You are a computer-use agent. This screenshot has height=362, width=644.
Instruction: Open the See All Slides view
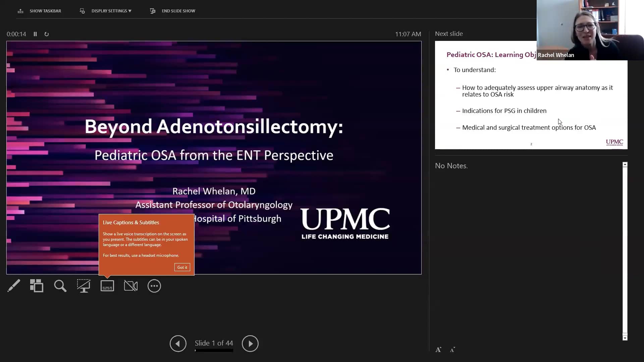tap(37, 286)
